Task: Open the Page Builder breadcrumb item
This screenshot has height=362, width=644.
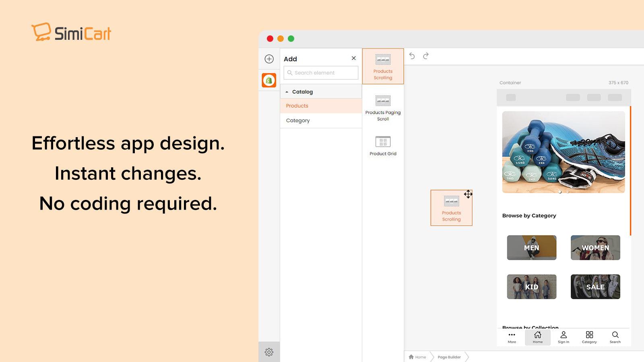Action: click(450, 357)
